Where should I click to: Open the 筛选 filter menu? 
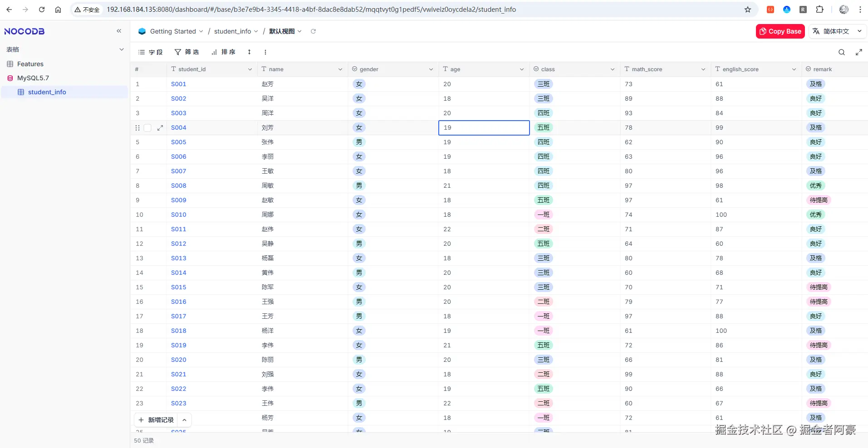187,52
